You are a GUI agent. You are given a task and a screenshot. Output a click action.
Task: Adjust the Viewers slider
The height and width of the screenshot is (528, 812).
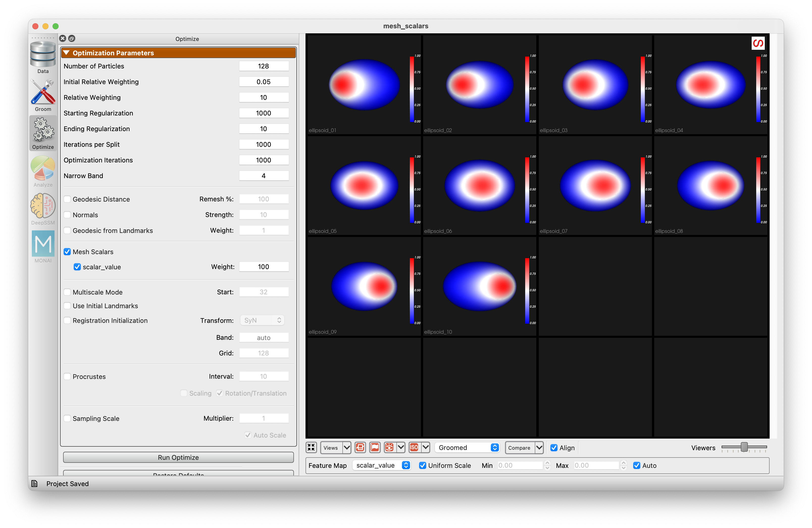point(744,447)
